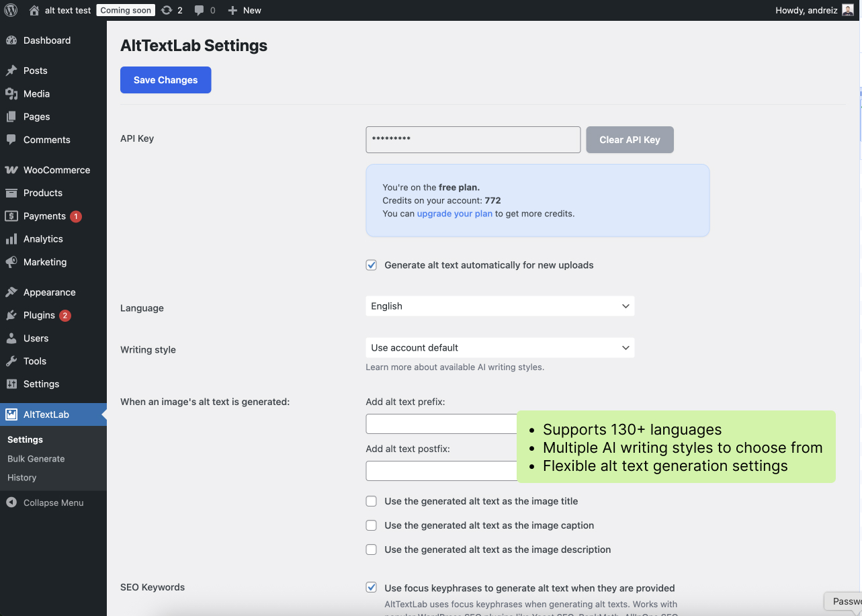Click the Add alt text postfix field
Viewport: 862px width, 616px height.
click(x=441, y=471)
